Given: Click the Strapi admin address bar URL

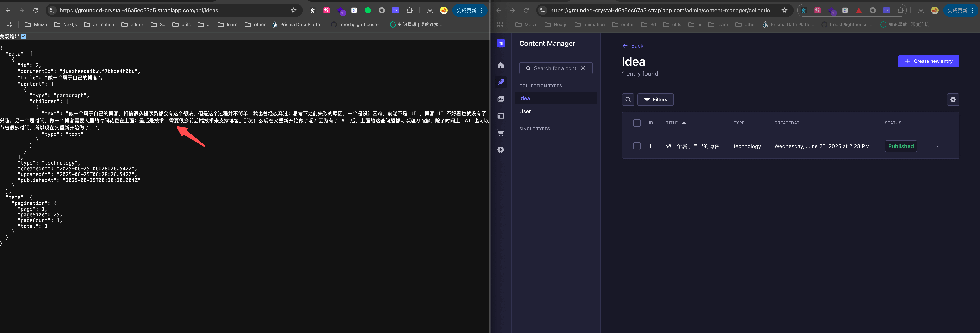Looking at the screenshot, I should pyautogui.click(x=662, y=10).
